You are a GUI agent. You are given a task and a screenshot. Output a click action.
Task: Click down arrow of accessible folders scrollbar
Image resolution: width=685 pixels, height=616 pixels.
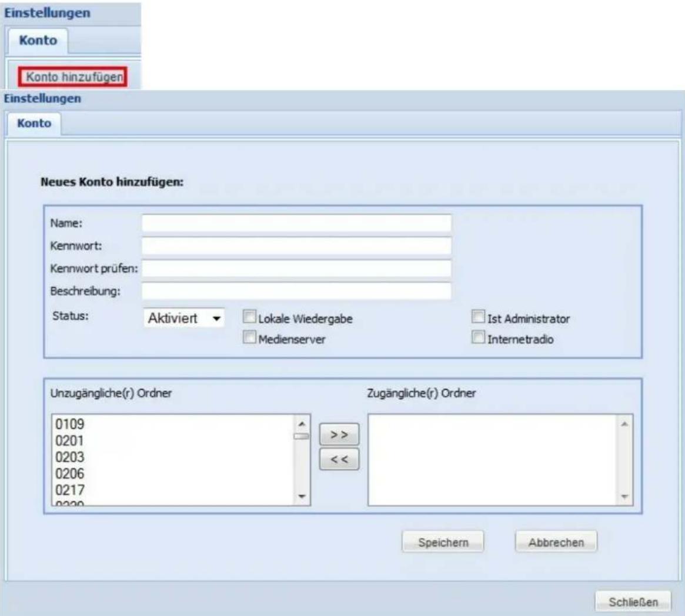pos(624,496)
